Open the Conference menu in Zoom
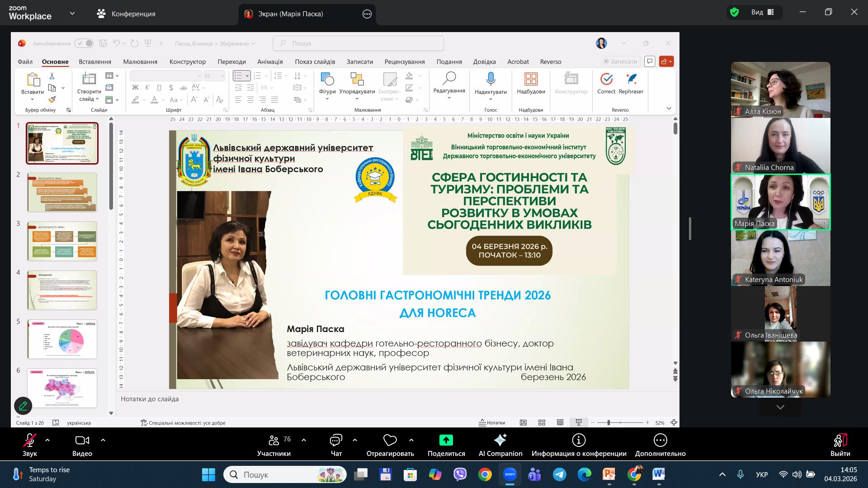Screen dimensions: 868x488 point(126,14)
